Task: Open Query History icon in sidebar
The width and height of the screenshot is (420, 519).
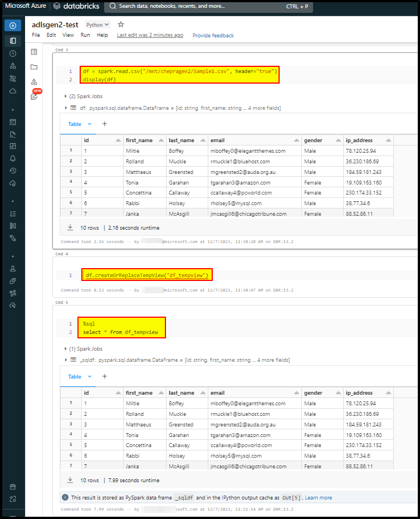Action: pos(13,171)
